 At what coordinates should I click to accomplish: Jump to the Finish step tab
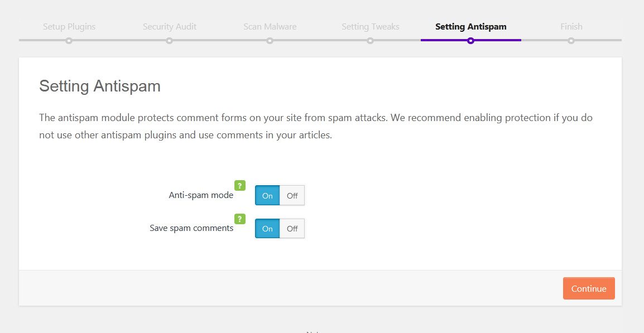(x=571, y=27)
